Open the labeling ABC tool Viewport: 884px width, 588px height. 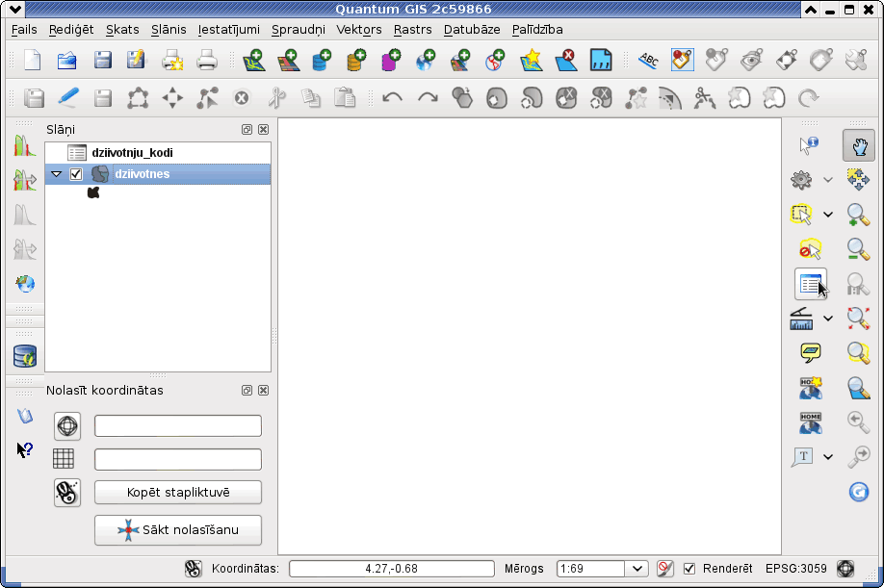pos(648,60)
